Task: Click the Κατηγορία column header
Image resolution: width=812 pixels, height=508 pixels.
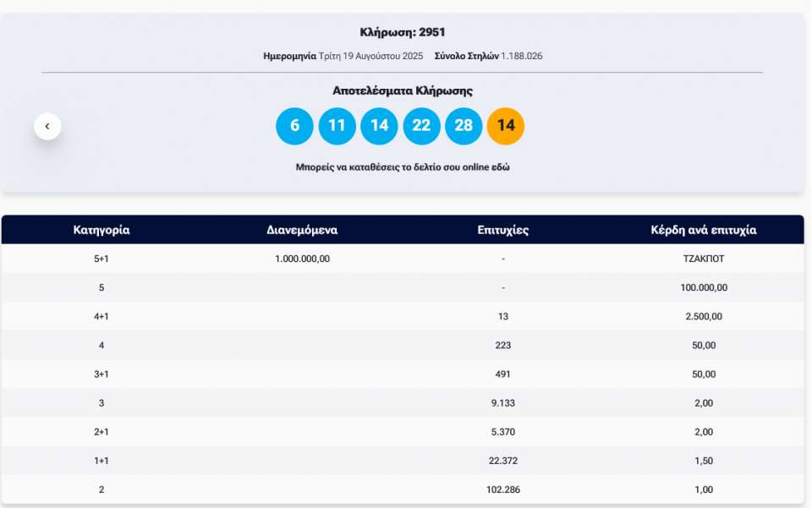Action: pyautogui.click(x=101, y=230)
